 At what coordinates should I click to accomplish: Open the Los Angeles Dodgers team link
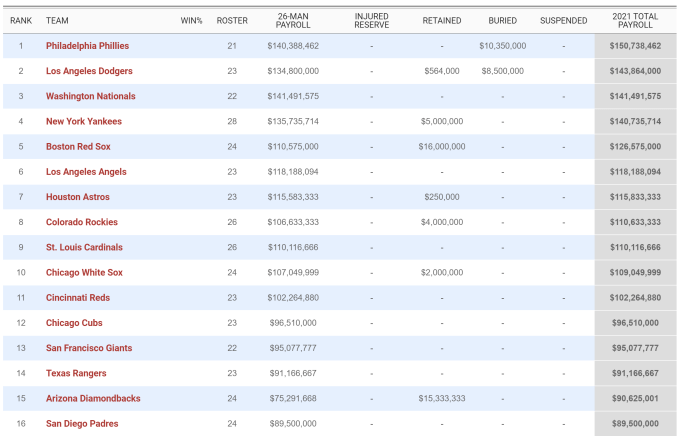pyautogui.click(x=89, y=71)
